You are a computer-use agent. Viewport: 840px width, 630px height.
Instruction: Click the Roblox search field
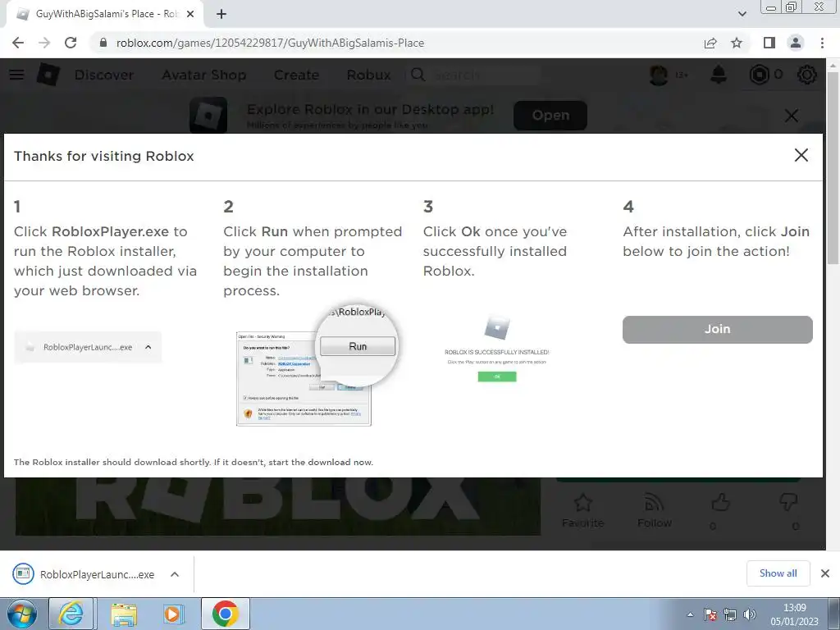pos(474,75)
